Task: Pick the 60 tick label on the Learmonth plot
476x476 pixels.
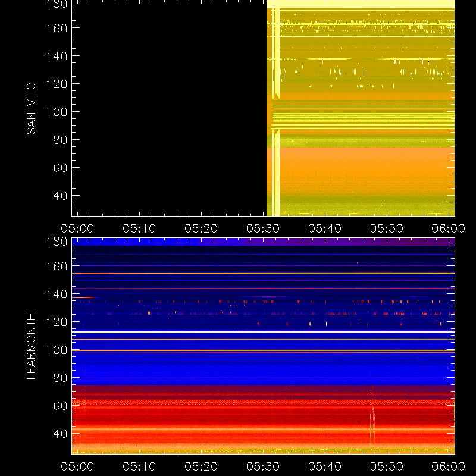Action: (x=61, y=406)
